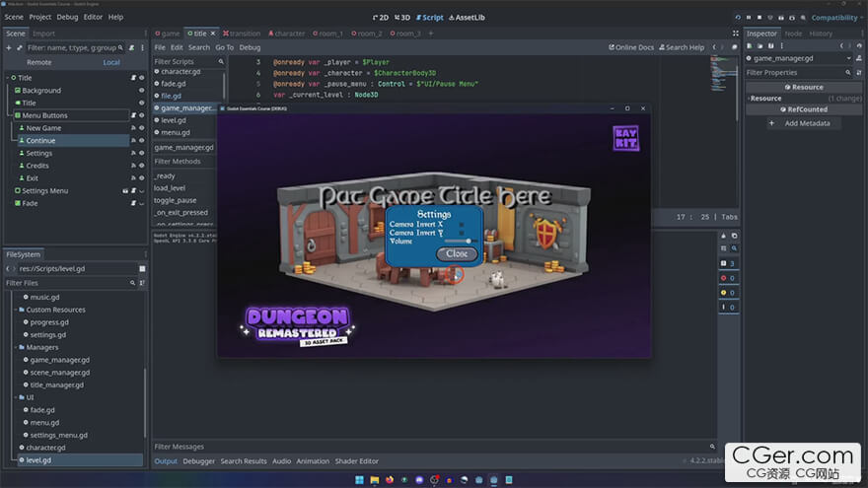Open the Compatibility renderer dropdown

point(836,18)
